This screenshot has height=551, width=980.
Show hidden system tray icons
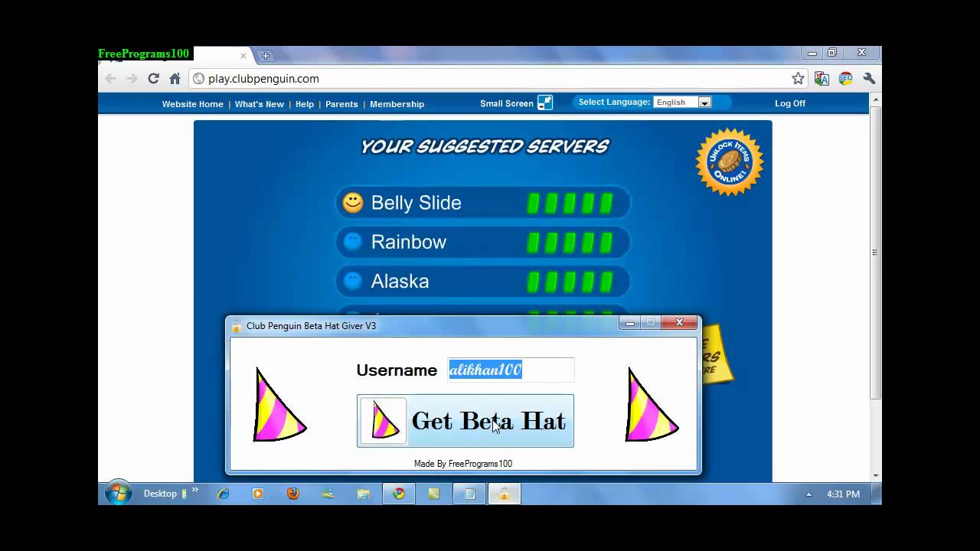tap(808, 494)
